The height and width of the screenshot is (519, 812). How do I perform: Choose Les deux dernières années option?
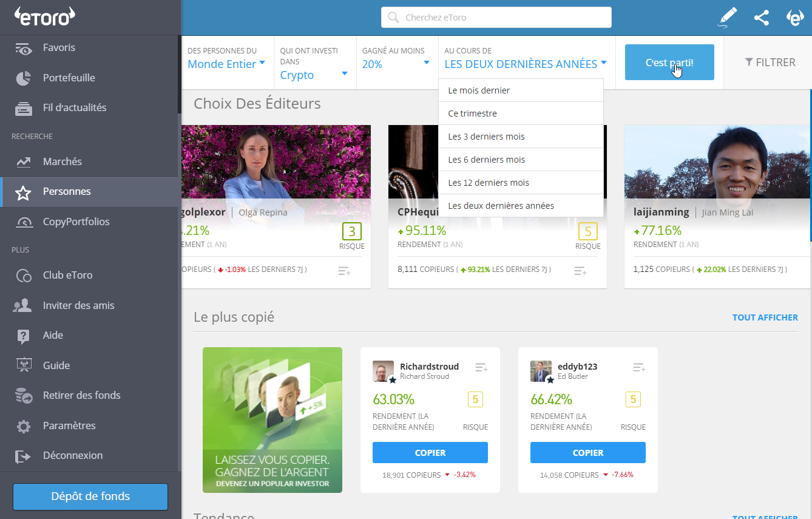pos(521,206)
